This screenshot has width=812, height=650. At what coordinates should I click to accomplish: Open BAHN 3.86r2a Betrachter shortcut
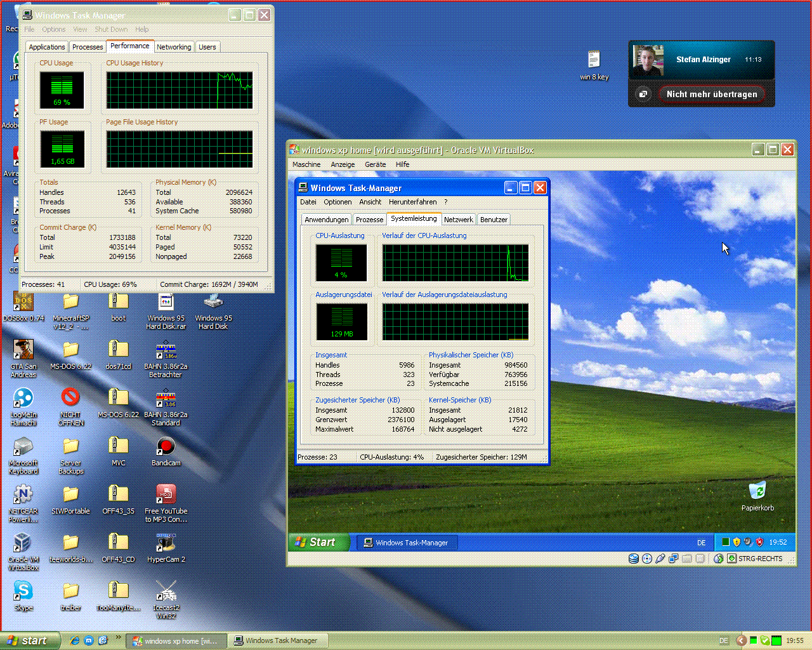[166, 350]
